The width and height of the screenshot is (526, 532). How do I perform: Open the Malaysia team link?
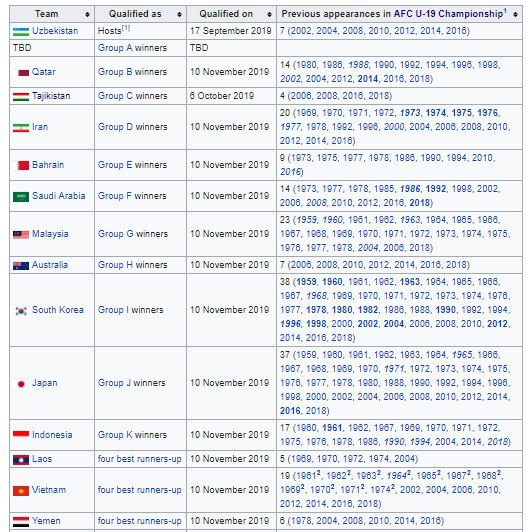(x=50, y=234)
